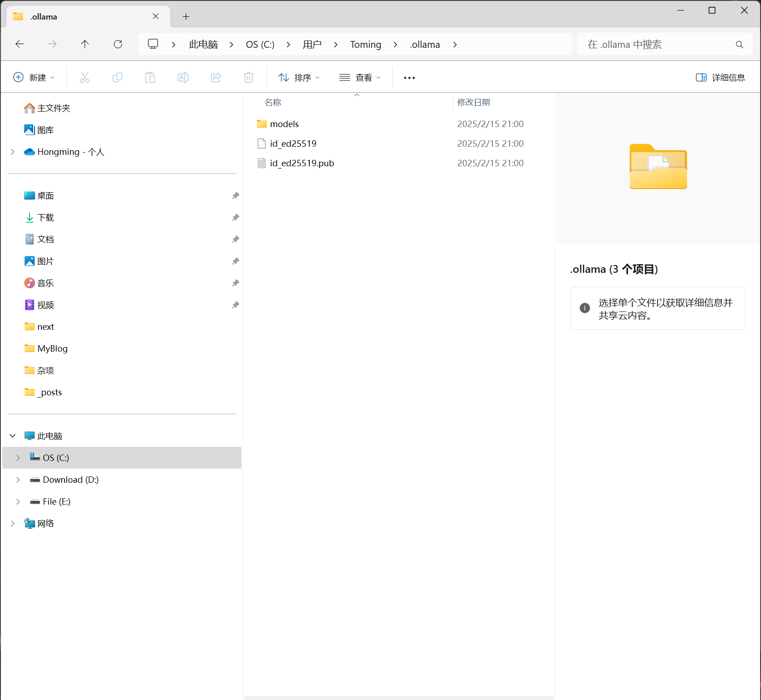Click the Rename icon in toolbar
The image size is (761, 700).
(x=183, y=77)
